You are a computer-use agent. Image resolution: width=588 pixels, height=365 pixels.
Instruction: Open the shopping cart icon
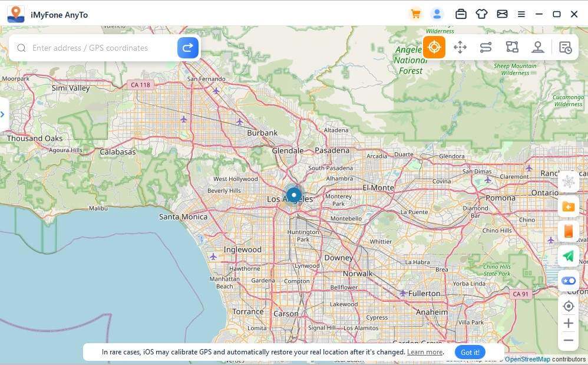(416, 14)
